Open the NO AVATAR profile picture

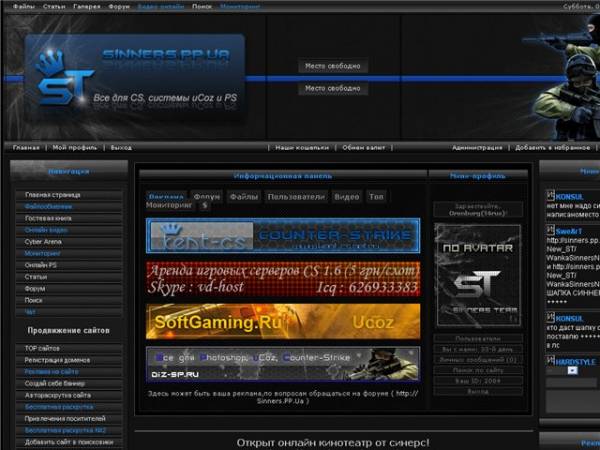[x=478, y=275]
